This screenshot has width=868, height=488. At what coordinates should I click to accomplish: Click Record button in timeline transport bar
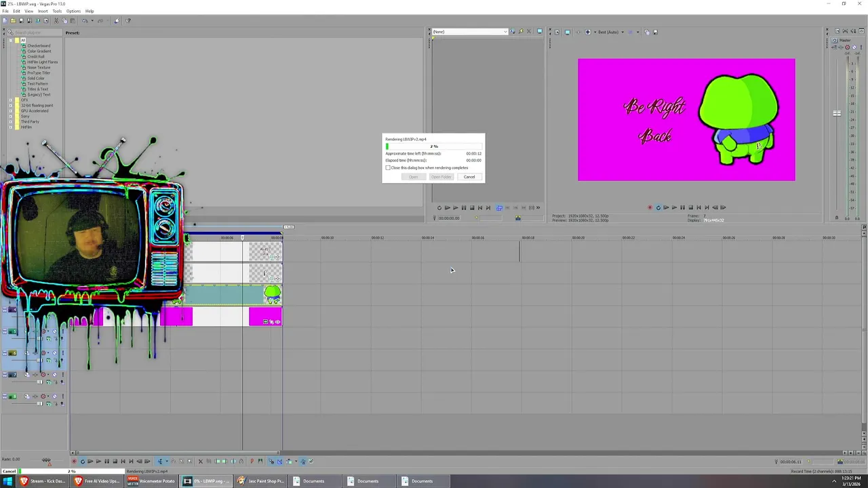coord(74,462)
